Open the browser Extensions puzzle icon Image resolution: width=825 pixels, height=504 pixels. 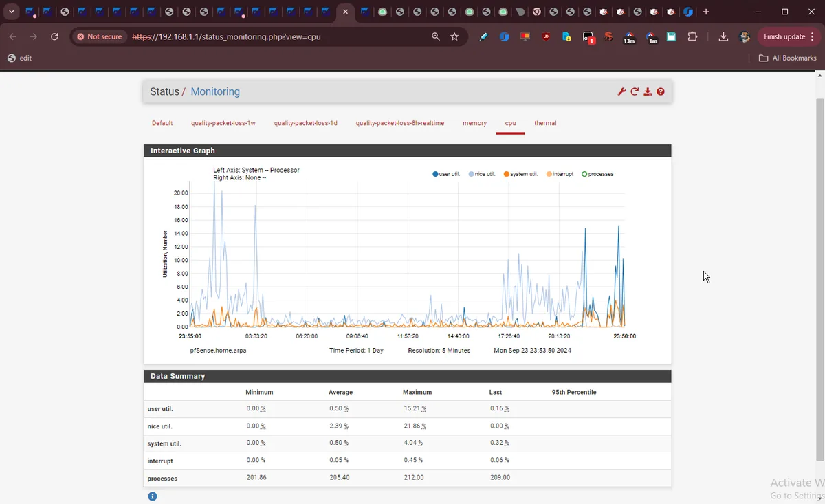tap(692, 36)
